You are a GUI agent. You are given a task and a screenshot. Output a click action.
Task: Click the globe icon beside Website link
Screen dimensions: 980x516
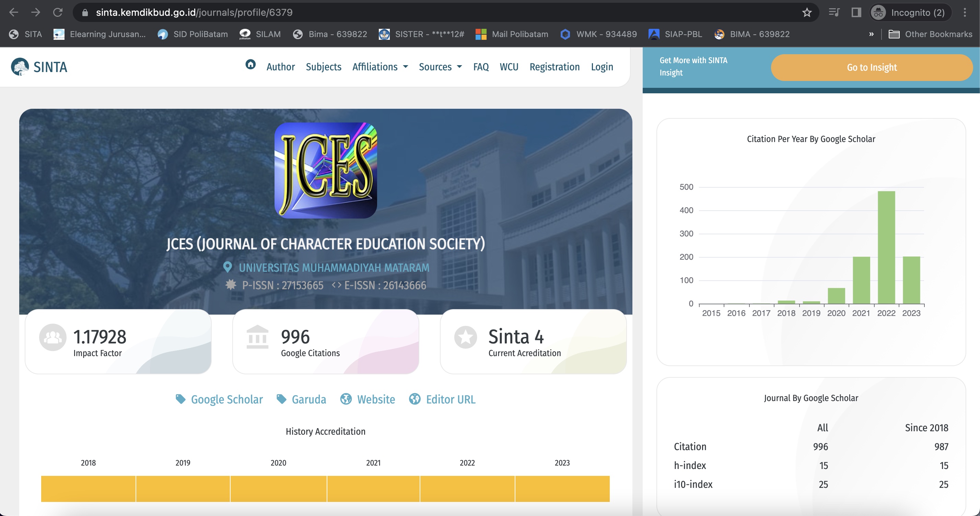pyautogui.click(x=346, y=399)
